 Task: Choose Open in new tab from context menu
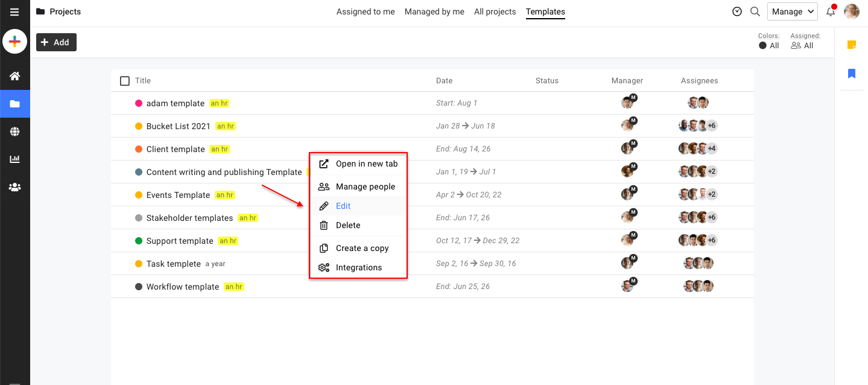point(358,164)
